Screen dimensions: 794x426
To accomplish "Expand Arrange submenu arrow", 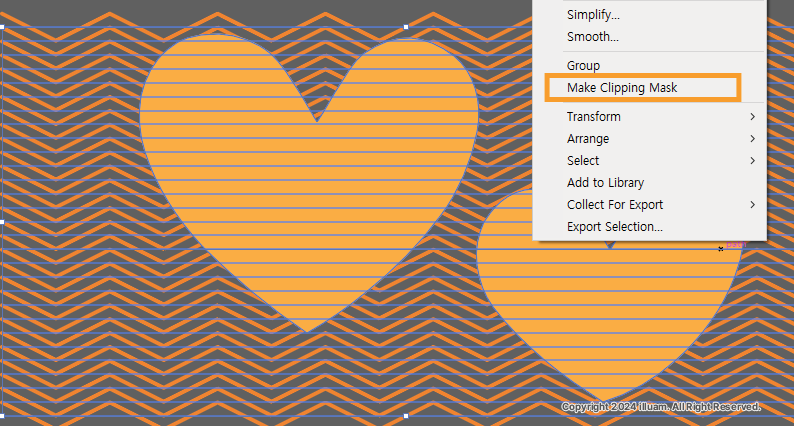I will coord(752,138).
